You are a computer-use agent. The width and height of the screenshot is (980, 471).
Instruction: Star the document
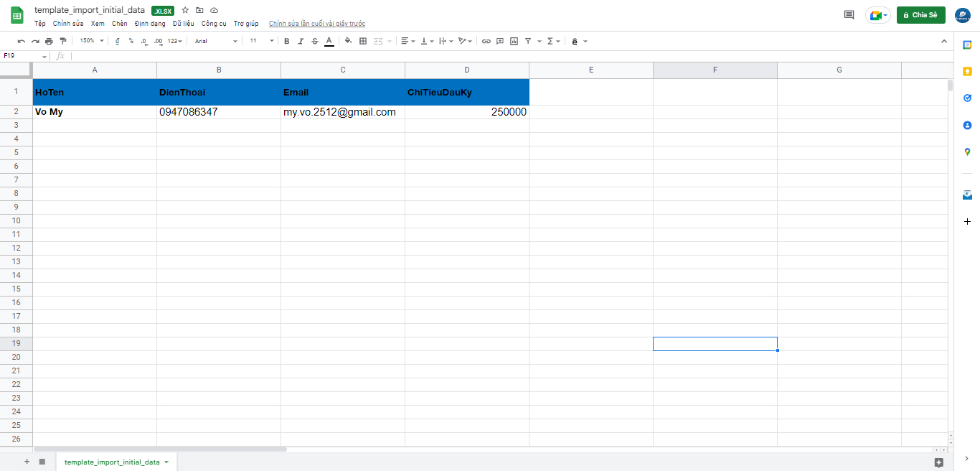click(x=185, y=10)
